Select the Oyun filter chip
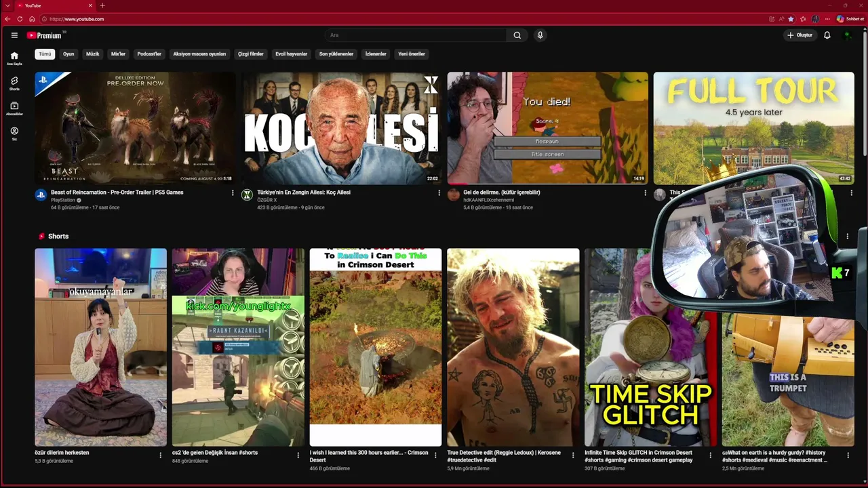The image size is (868, 488). tap(68, 54)
